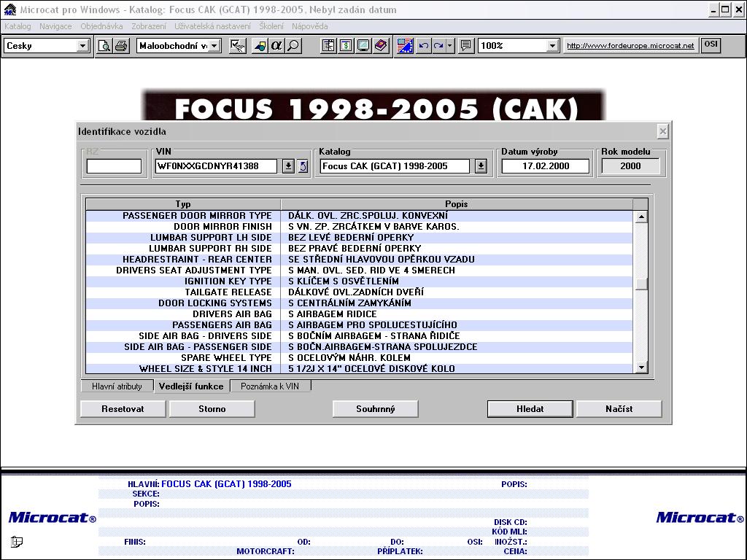This screenshot has height=560, width=747.
Task: Click the scroll down arrow in attribute list
Action: 641,368
